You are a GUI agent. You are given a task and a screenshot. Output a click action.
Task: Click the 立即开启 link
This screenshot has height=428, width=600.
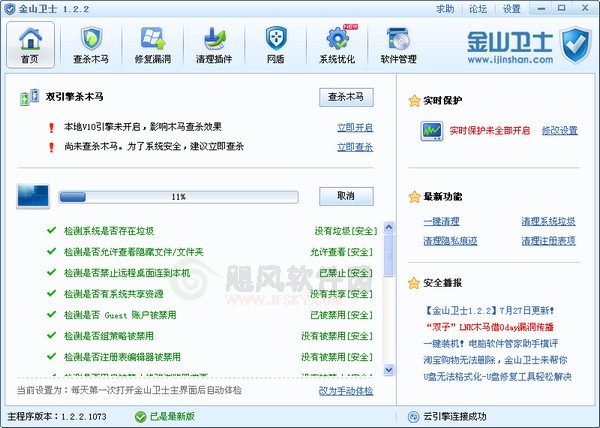(x=355, y=127)
